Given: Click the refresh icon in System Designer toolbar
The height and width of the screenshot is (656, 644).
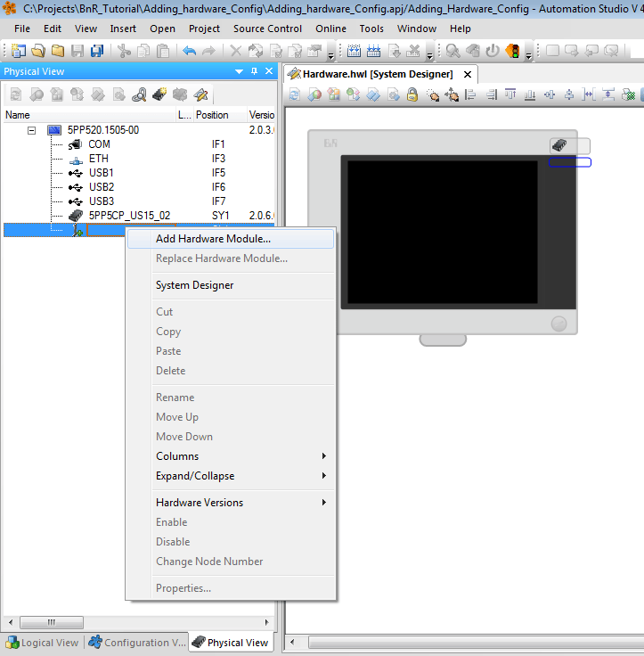Looking at the screenshot, I should 295,95.
